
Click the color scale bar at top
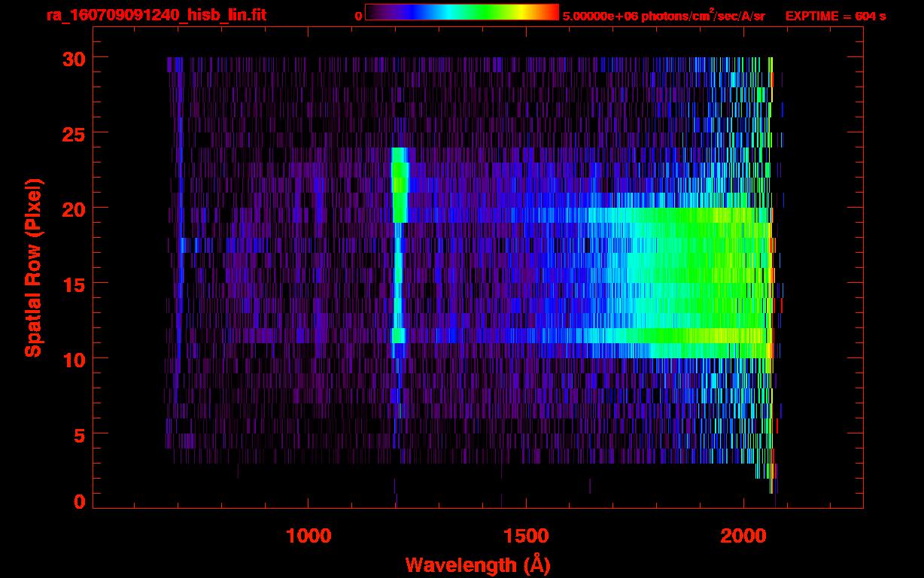pos(461,13)
